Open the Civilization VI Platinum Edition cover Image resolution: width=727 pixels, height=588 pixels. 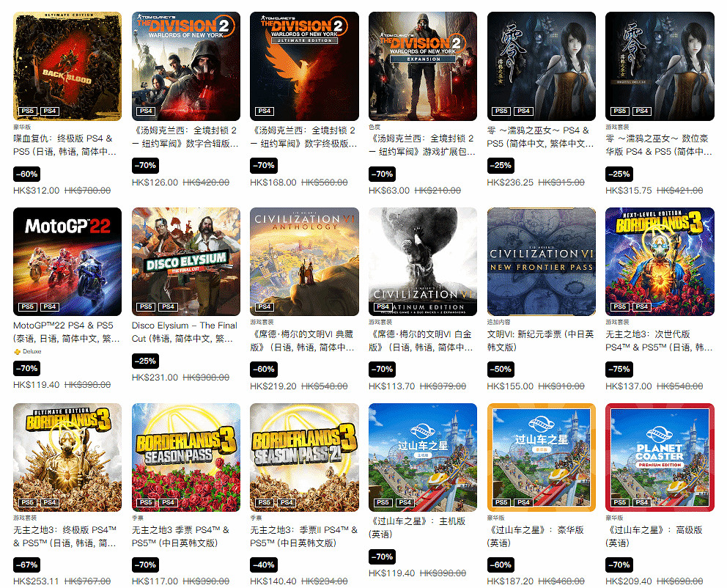(x=423, y=262)
